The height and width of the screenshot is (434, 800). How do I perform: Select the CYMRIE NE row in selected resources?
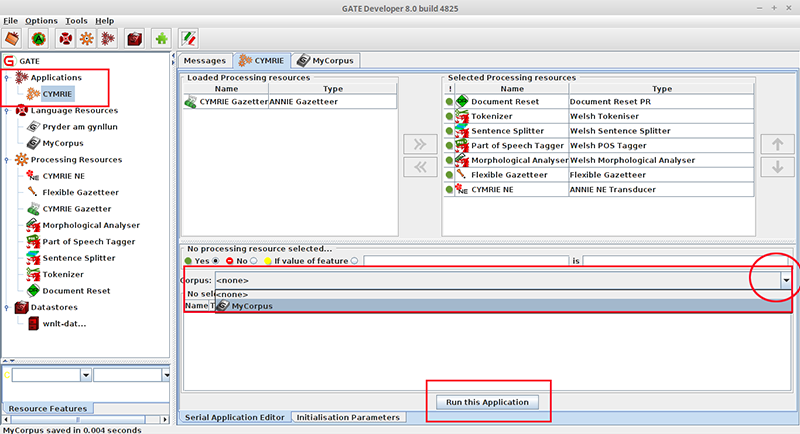[x=598, y=189]
